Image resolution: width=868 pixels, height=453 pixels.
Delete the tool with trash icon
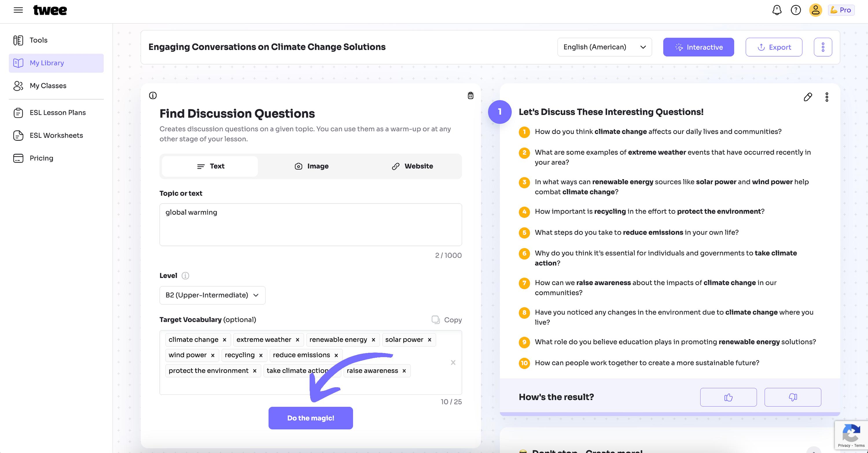coord(470,96)
